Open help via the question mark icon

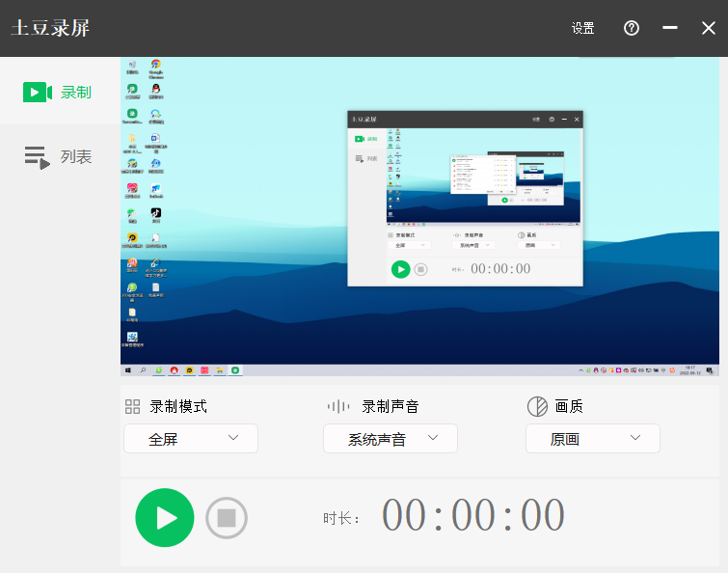632,28
